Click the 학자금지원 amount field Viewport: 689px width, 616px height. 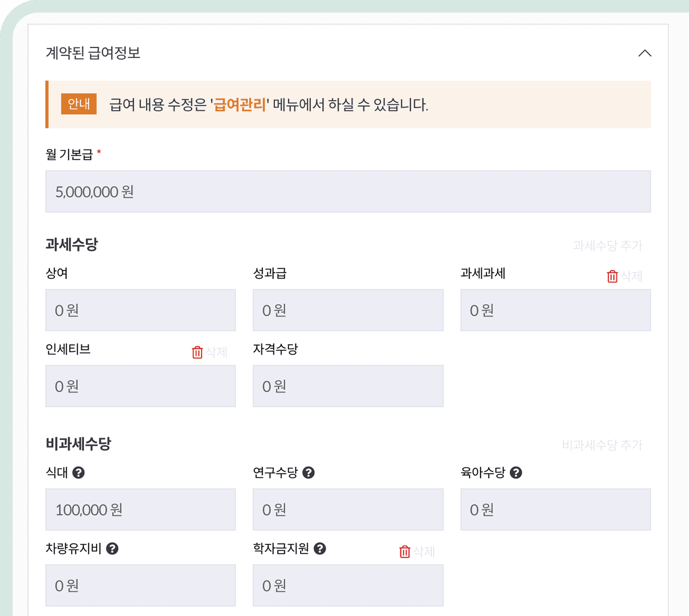click(x=348, y=585)
